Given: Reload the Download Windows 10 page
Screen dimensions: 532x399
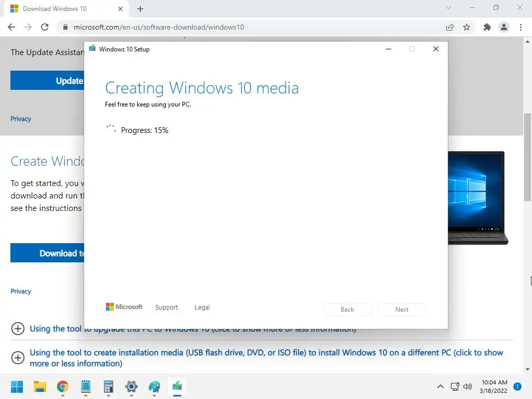Looking at the screenshot, I should [45, 27].
